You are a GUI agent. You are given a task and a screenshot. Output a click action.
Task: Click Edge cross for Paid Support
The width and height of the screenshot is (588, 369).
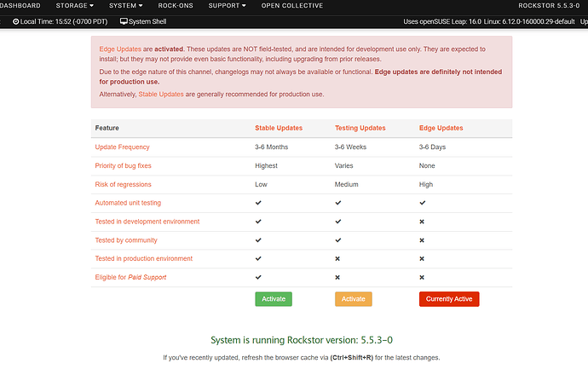[422, 278]
